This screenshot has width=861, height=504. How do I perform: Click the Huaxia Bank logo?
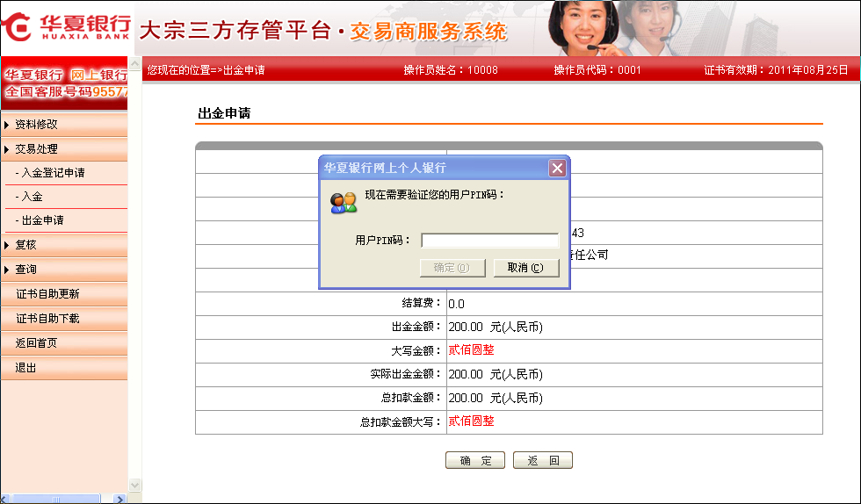pos(66,27)
